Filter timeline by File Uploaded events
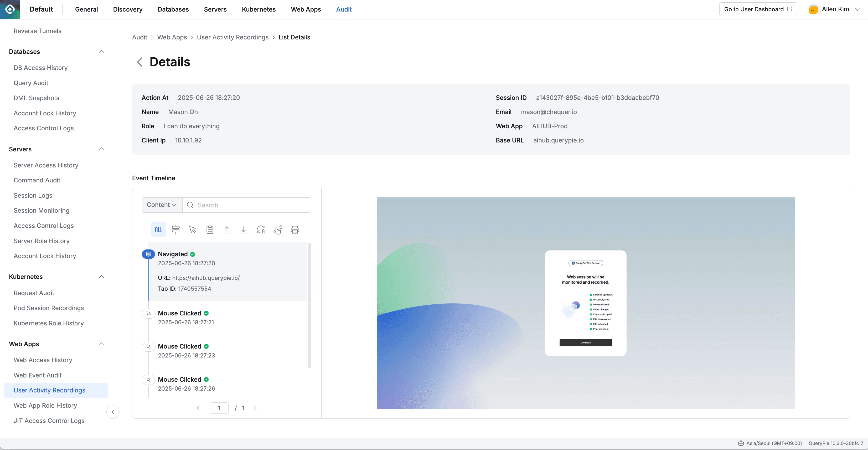The image size is (868, 450). pyautogui.click(x=227, y=229)
